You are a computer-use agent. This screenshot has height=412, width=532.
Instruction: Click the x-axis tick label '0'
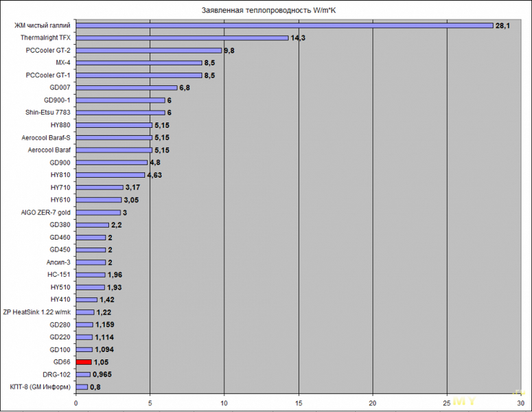[76, 403]
